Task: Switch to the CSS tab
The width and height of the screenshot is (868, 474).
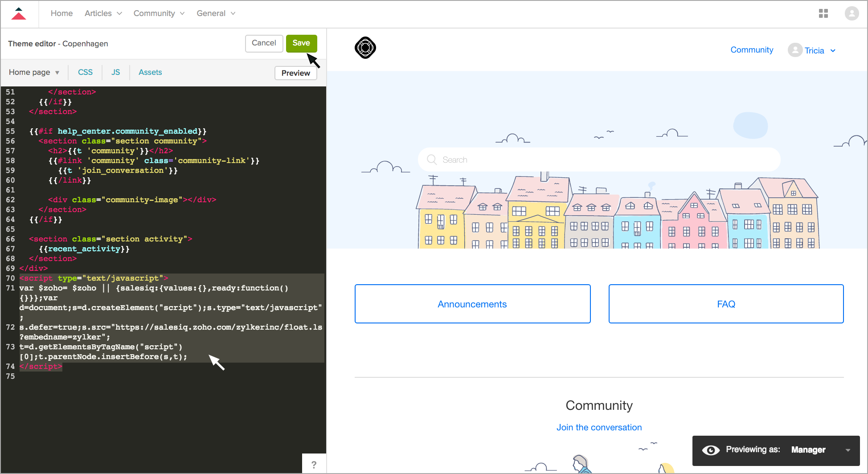Action: click(x=85, y=72)
